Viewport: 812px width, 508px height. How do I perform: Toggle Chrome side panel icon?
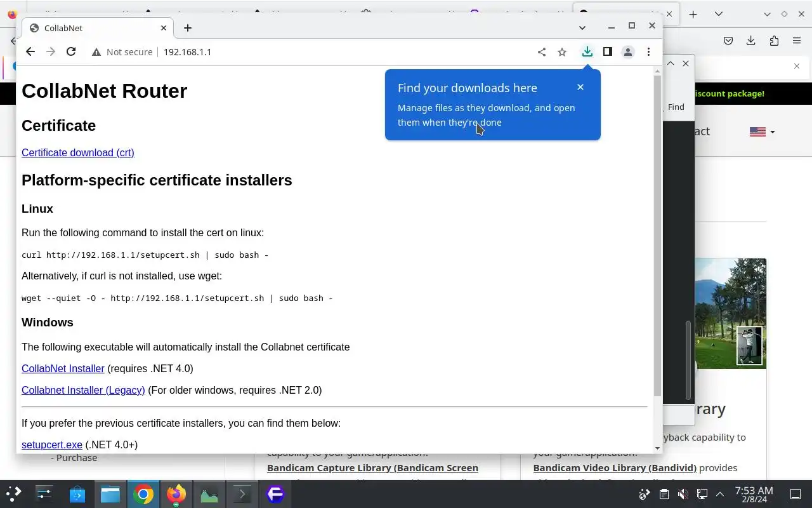coord(608,52)
